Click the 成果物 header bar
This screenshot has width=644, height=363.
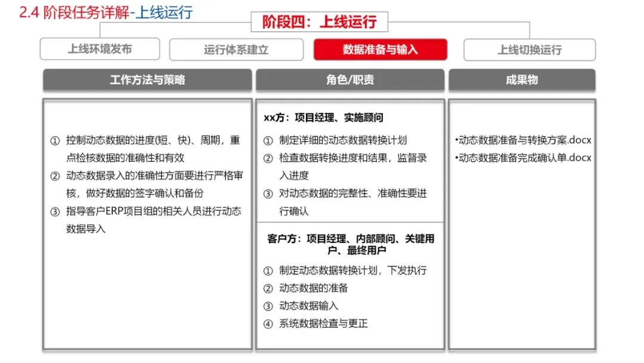pyautogui.click(x=522, y=80)
